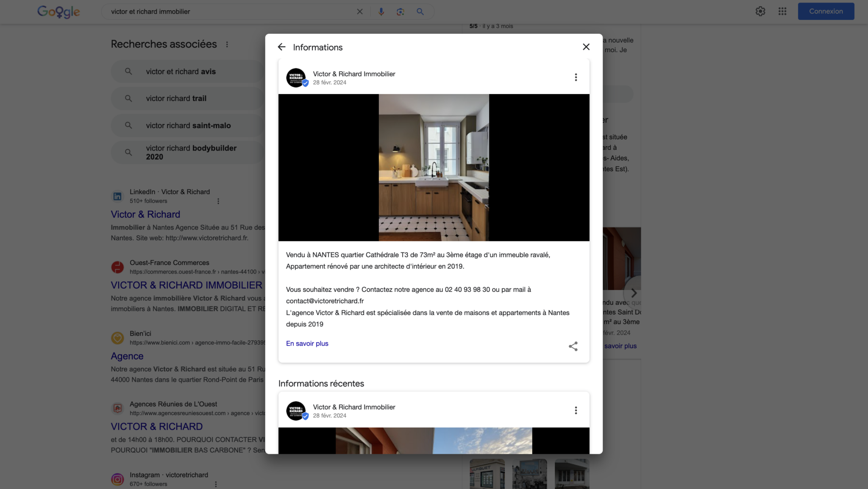Clear the search field with the X

(360, 11)
